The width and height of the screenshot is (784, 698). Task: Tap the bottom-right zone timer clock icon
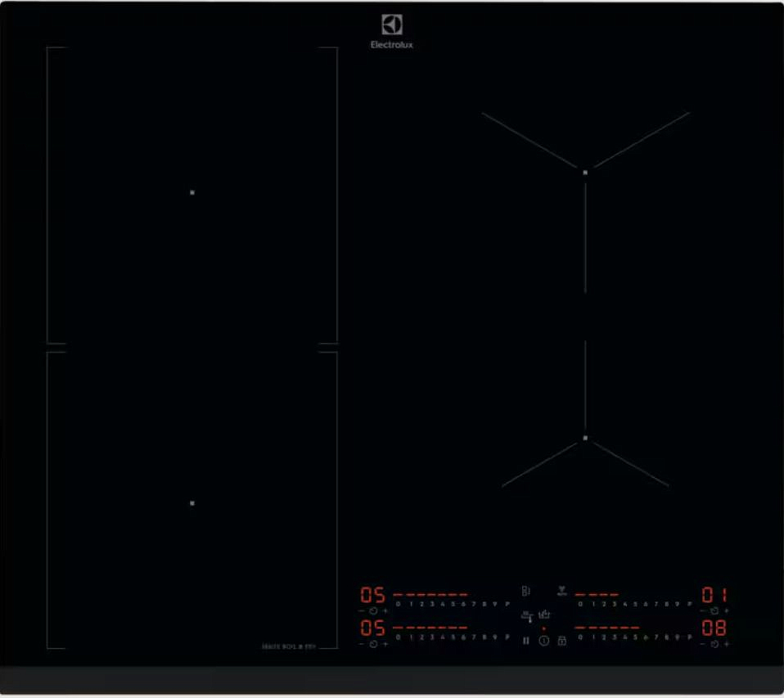click(714, 643)
